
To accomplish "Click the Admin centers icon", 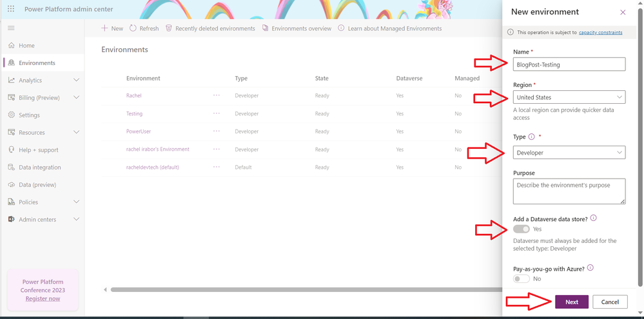I will [x=12, y=219].
